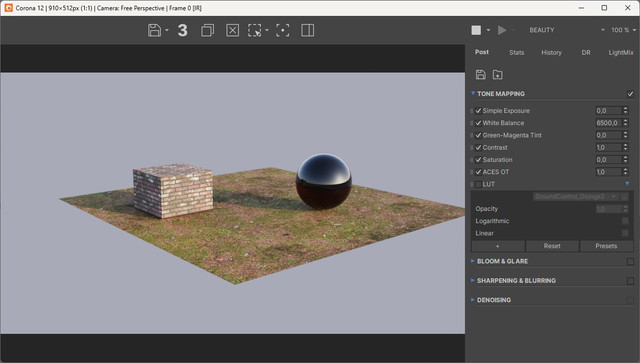Image resolution: width=640 pixels, height=363 pixels.
Task: Click the drag handle left of Simple Exposure
Action: tap(472, 111)
